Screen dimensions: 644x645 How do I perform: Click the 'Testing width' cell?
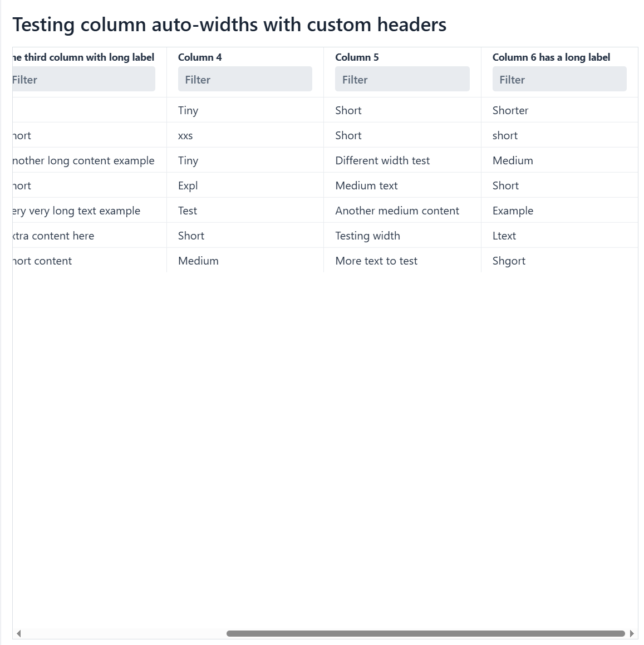367,236
